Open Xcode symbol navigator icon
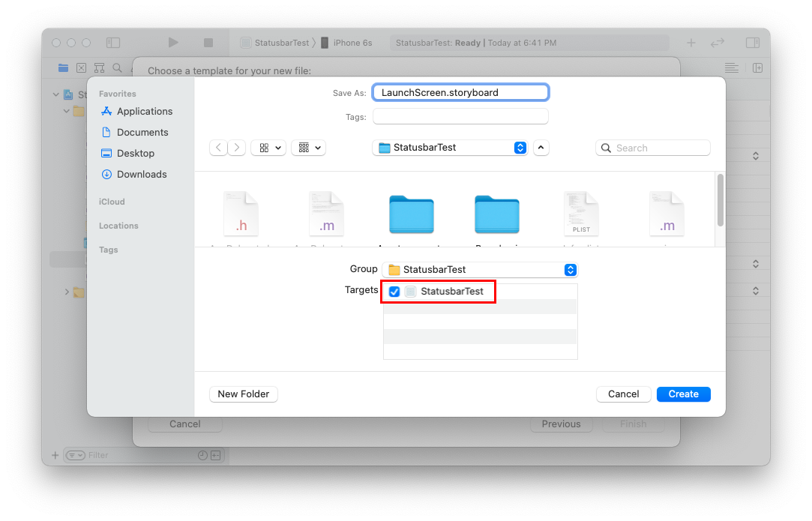This screenshot has height=521, width=812. tap(100, 68)
